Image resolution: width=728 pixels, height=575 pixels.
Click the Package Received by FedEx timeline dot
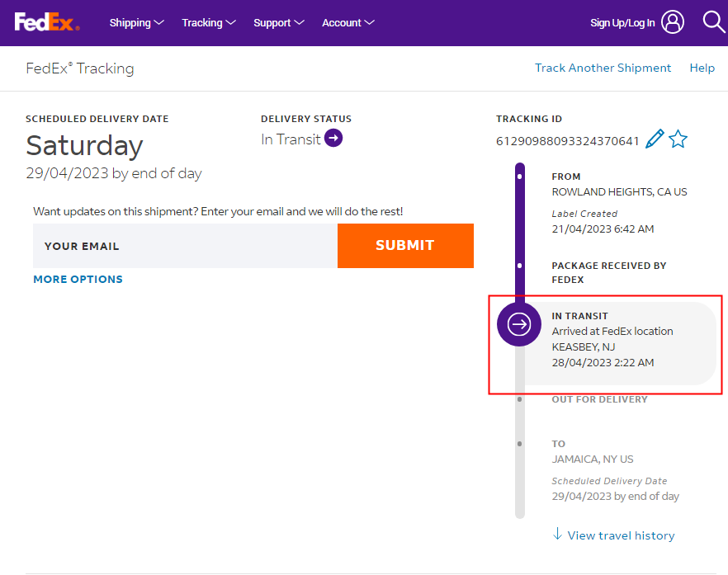pyautogui.click(x=519, y=266)
